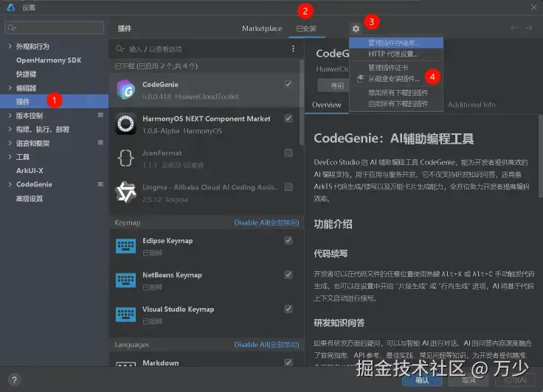Click the plugin list vertical scrollbar
Screen dimensions: 543x392
coord(302,102)
